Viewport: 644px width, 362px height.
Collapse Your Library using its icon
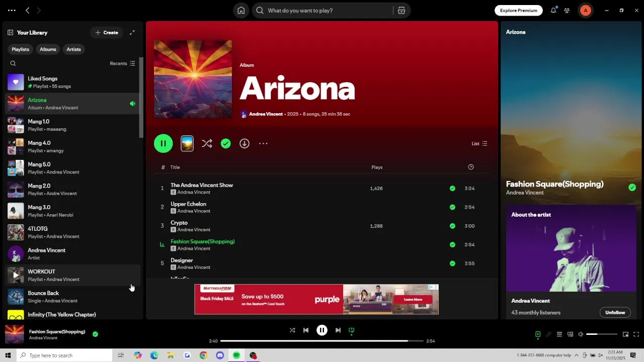tap(10, 33)
